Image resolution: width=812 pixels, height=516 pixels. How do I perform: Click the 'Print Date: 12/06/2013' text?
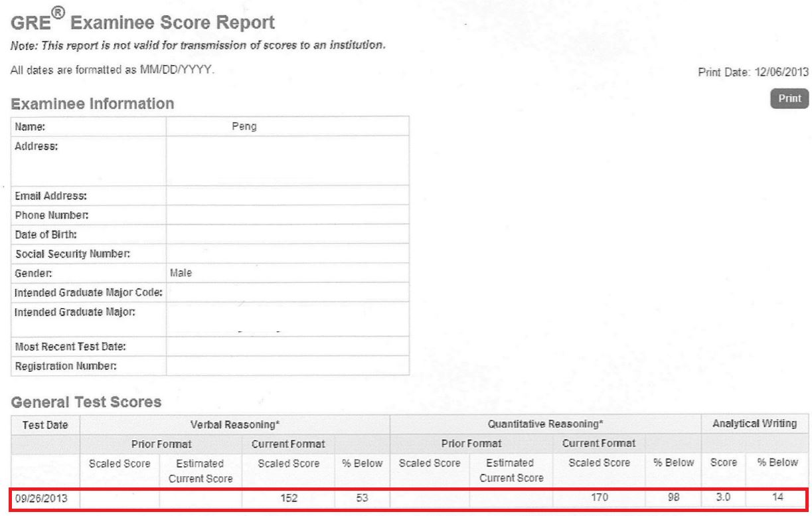tap(754, 74)
